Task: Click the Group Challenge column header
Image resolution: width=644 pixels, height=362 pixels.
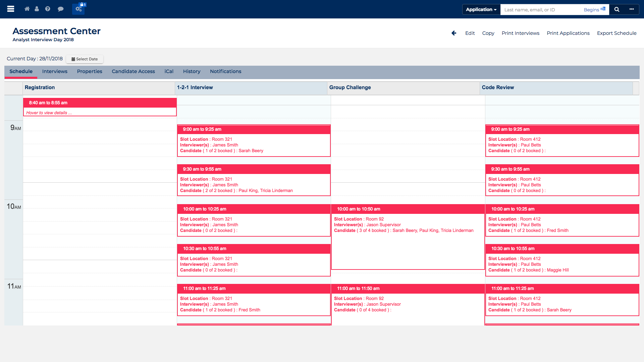Action: 404,88
